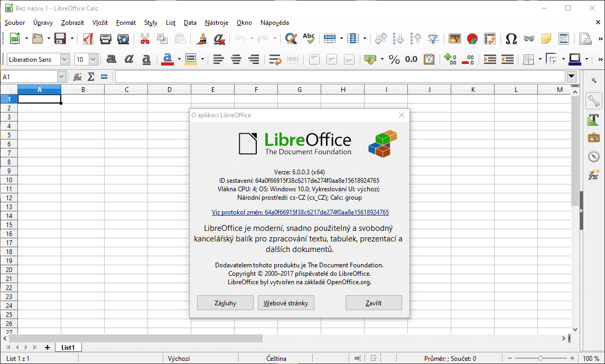
Task: Open the Navigator compass in sidebar
Action: click(x=594, y=156)
